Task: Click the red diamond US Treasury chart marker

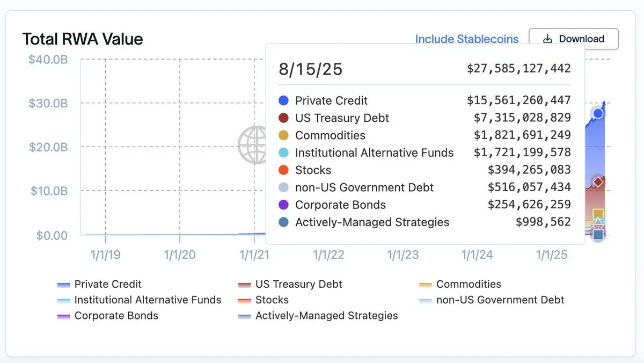Action: (598, 182)
